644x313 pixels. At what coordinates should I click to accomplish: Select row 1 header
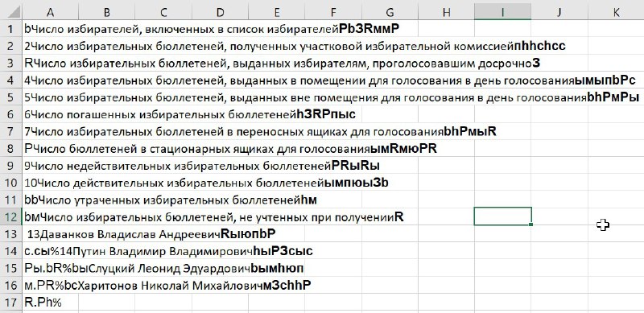[x=10, y=29]
